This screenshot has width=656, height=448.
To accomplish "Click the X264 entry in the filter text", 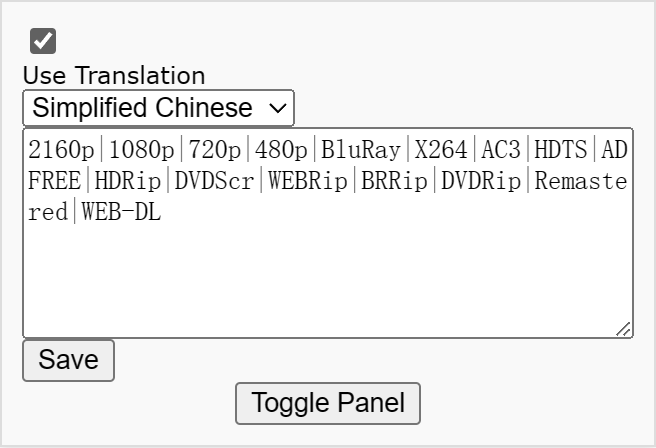I will click(x=441, y=150).
